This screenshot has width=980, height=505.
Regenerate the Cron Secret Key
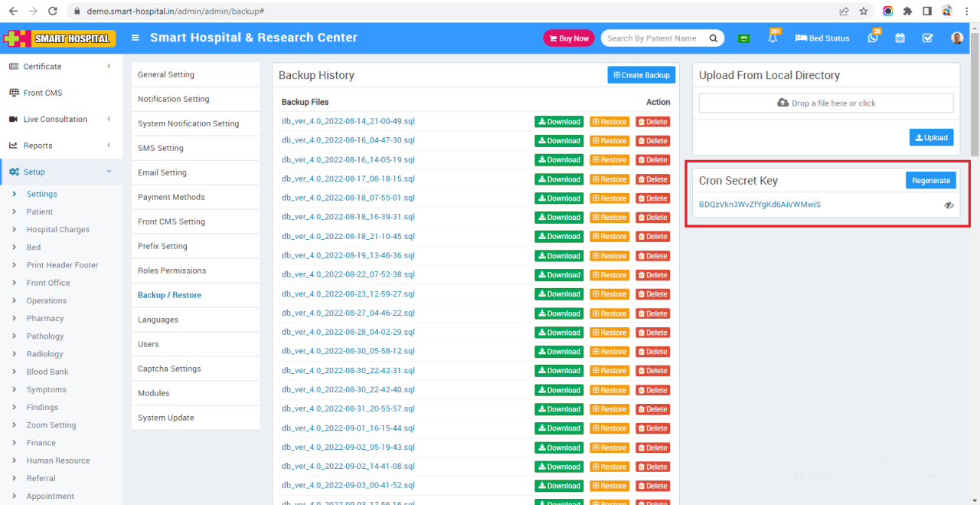(930, 180)
